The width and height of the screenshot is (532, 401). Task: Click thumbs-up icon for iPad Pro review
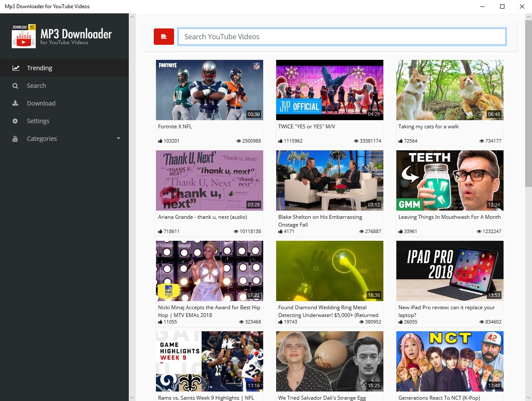(401, 322)
